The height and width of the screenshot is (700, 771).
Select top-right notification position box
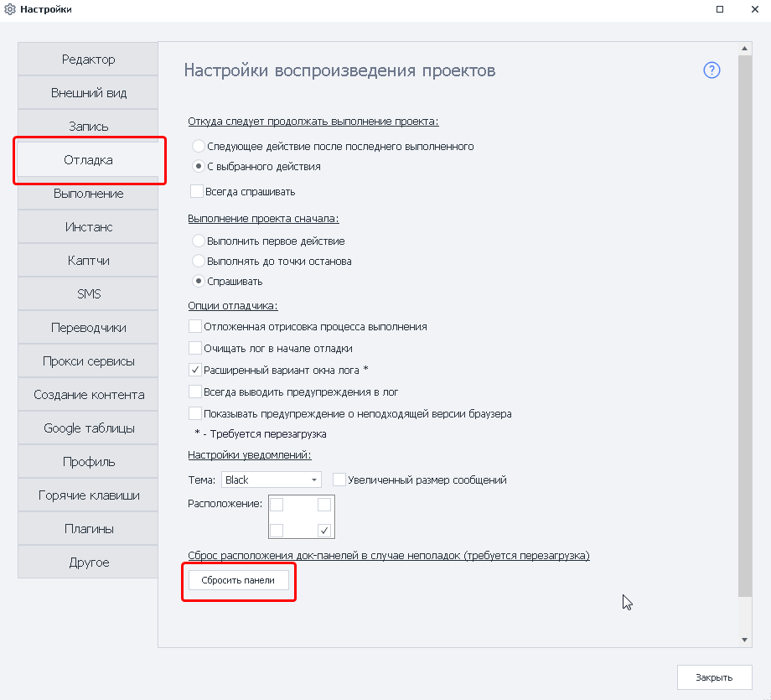point(324,505)
